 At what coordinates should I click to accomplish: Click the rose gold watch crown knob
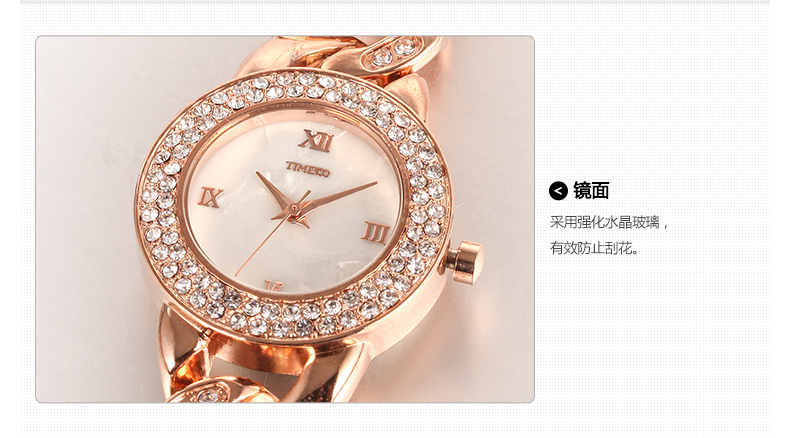[465, 262]
